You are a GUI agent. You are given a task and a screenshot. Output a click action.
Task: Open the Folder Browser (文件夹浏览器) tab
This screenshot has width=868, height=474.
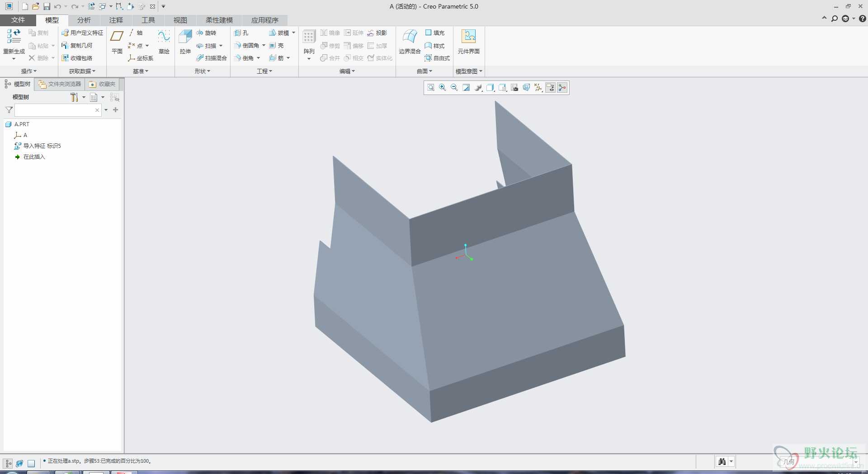coord(60,84)
